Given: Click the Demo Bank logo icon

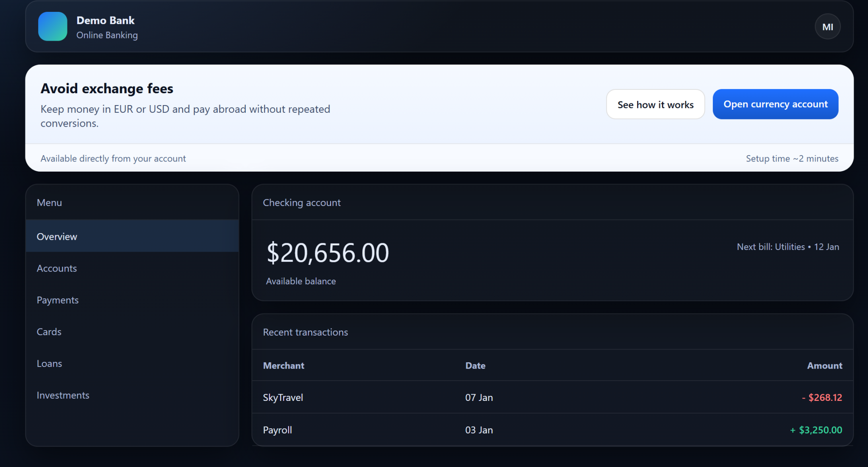Looking at the screenshot, I should coord(52,26).
